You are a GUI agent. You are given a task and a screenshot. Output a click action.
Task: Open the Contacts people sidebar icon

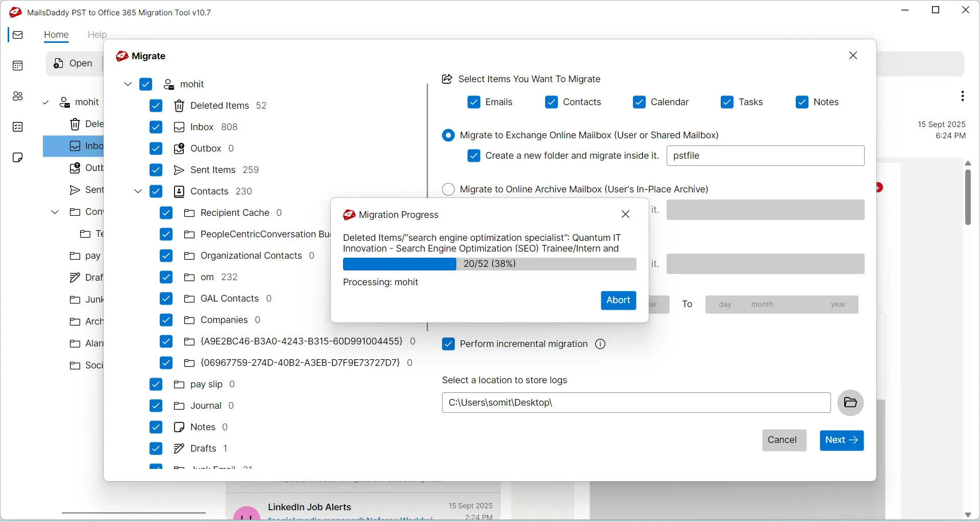click(18, 96)
